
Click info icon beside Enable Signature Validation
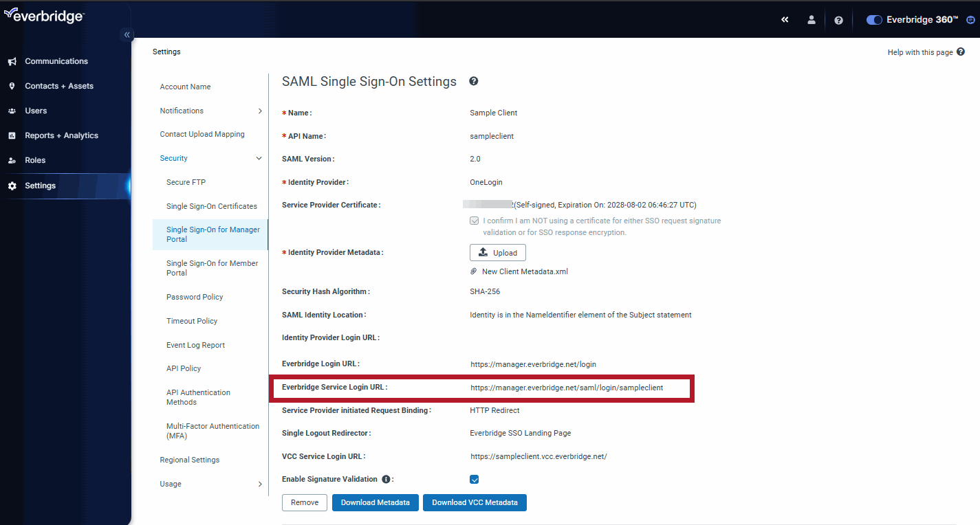386,479
